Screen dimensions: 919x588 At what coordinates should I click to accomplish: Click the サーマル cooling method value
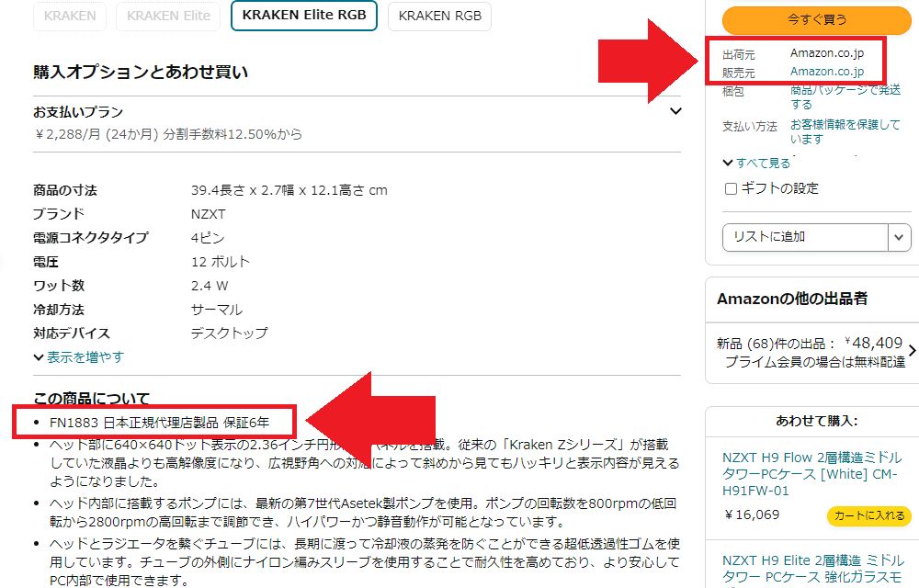tap(216, 310)
